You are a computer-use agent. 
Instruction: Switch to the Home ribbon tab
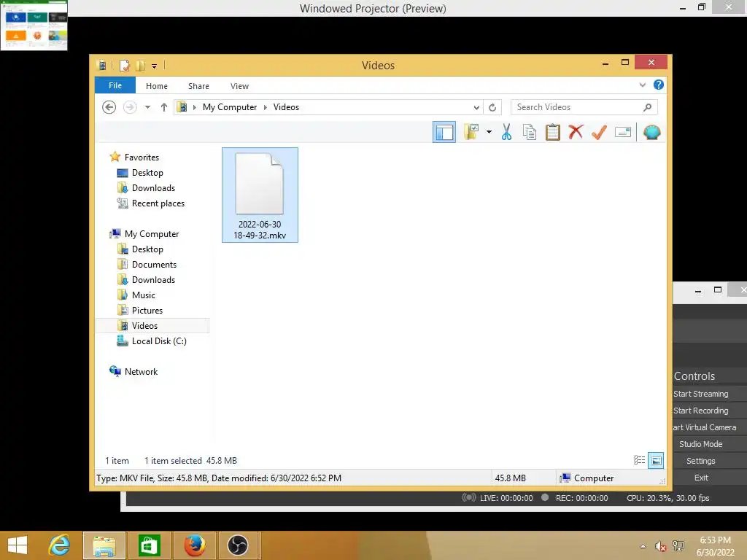tap(157, 86)
